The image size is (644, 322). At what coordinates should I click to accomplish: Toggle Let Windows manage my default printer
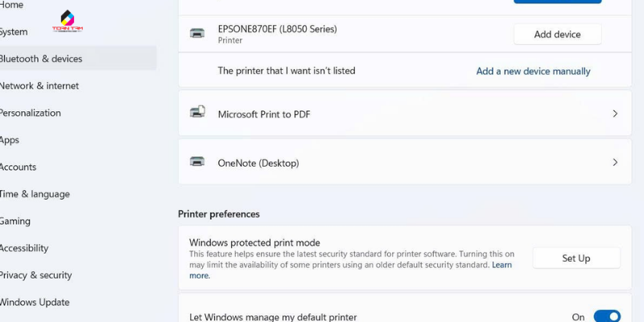(606, 317)
